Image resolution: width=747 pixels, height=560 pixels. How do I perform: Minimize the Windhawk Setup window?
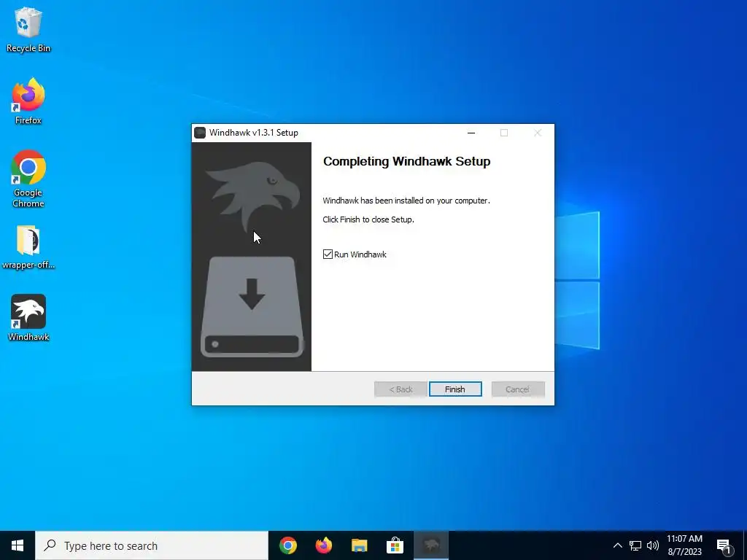pos(471,133)
